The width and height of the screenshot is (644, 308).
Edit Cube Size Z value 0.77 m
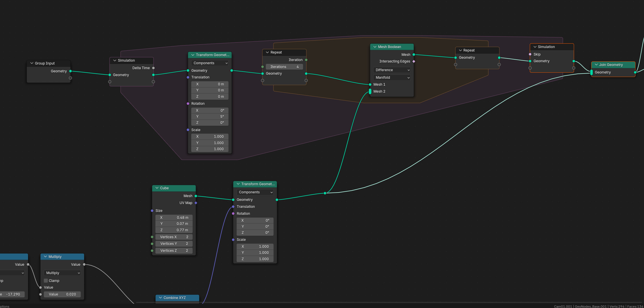(174, 230)
